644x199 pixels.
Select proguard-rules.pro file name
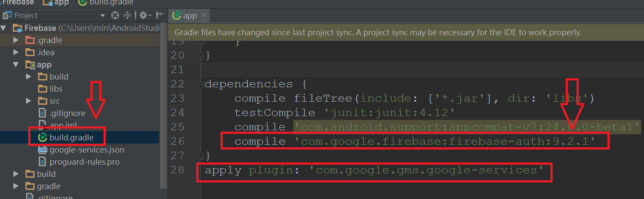84,162
